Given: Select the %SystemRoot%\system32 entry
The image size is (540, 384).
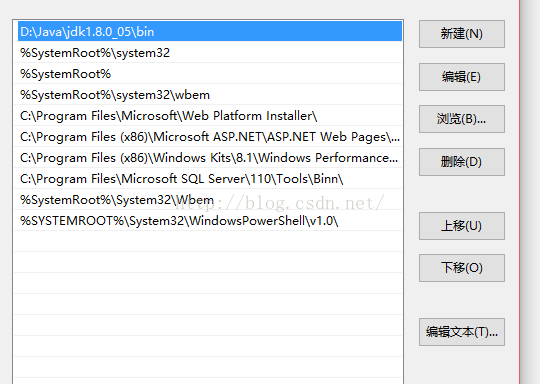Looking at the screenshot, I should pyautogui.click(x=208, y=53).
